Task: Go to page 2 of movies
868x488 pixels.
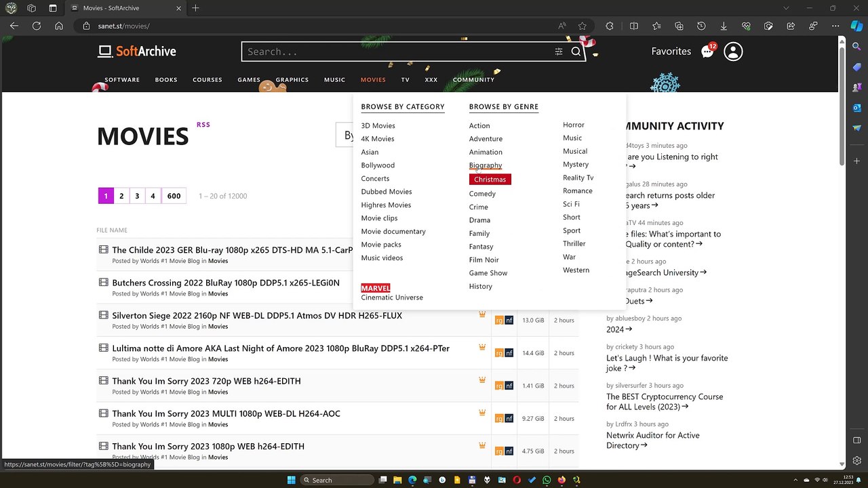Action: pos(121,196)
